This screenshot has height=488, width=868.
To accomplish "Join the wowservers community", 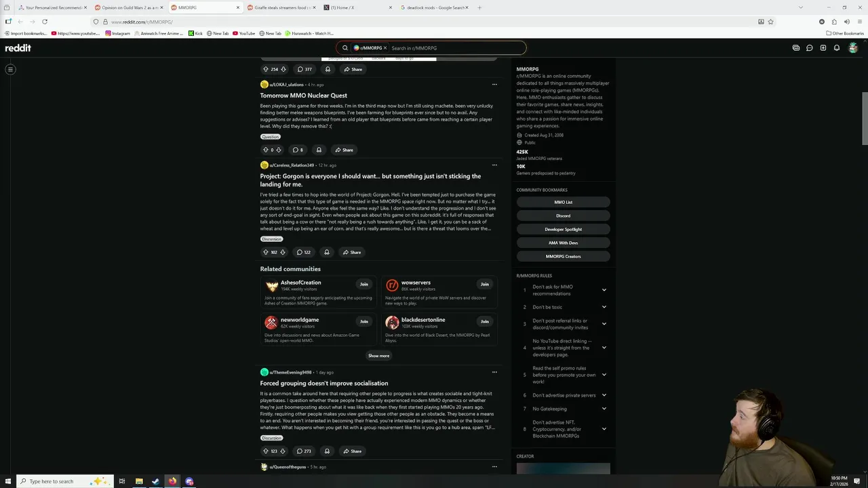I will (x=484, y=285).
